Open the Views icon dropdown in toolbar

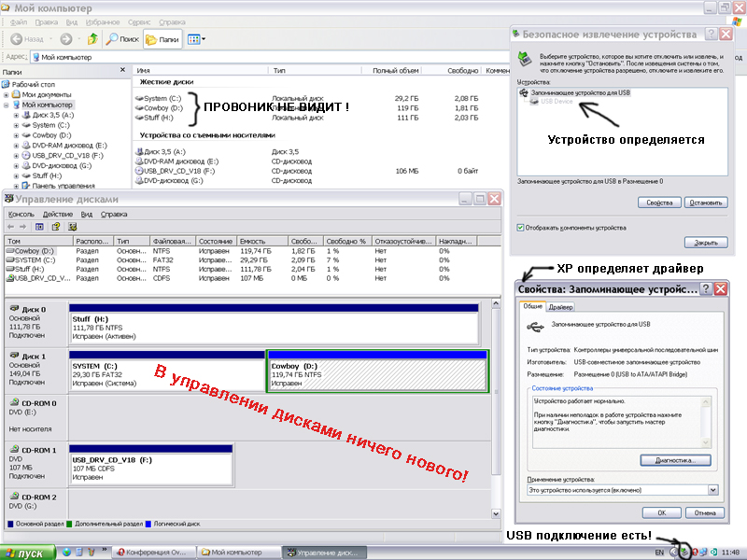(196, 39)
